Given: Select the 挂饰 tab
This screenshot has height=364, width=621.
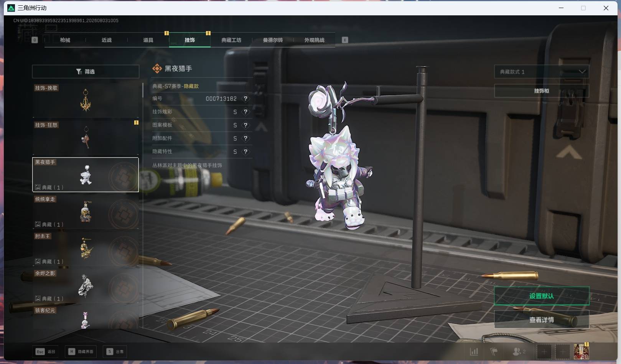Looking at the screenshot, I should click(x=190, y=40).
